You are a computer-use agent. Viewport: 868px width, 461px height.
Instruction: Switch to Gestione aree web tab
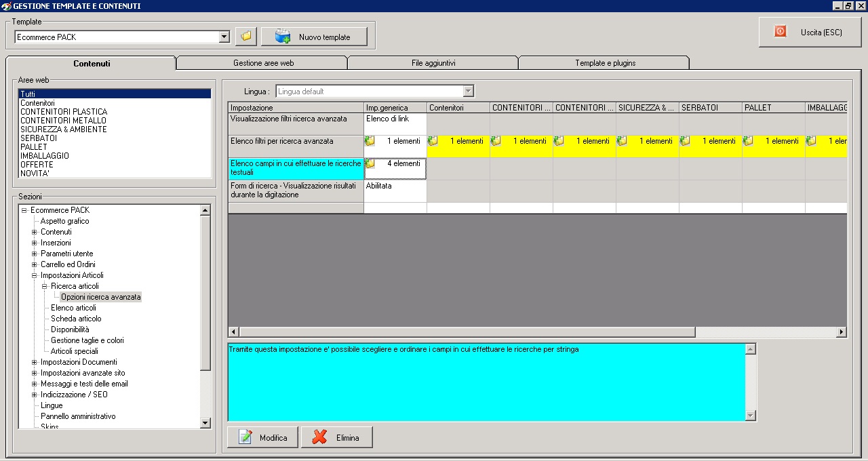pos(263,63)
